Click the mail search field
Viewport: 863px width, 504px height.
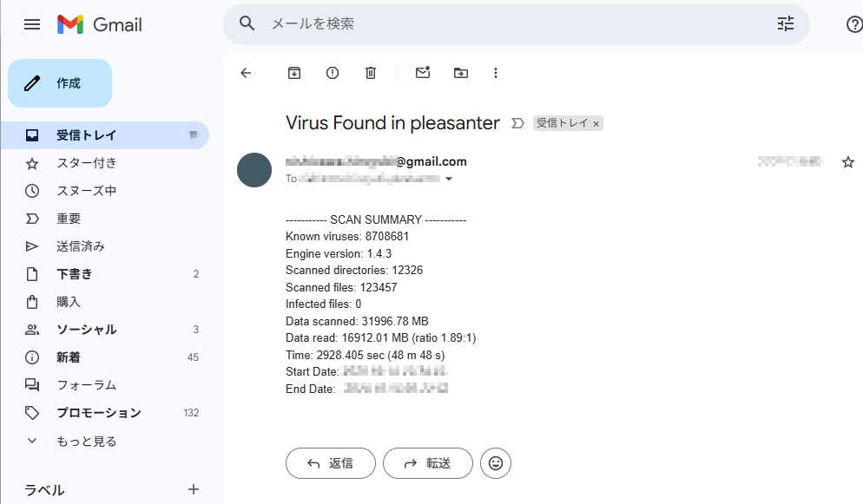[x=512, y=24]
